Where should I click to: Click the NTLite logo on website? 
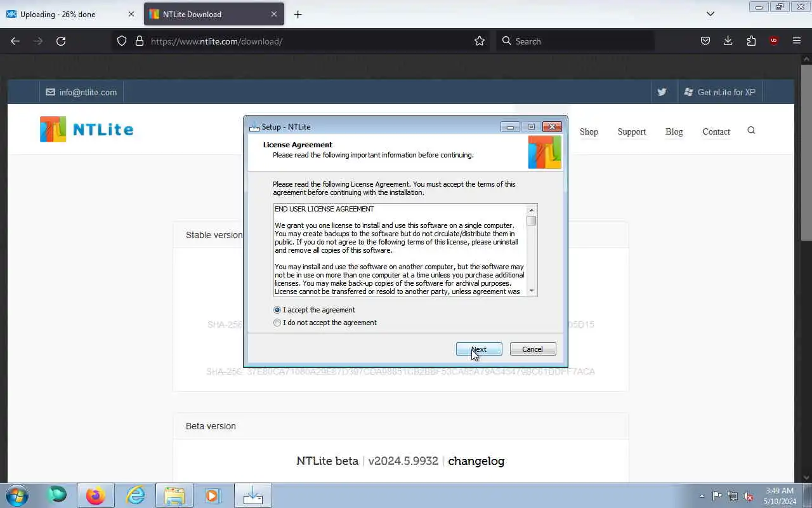tap(86, 129)
